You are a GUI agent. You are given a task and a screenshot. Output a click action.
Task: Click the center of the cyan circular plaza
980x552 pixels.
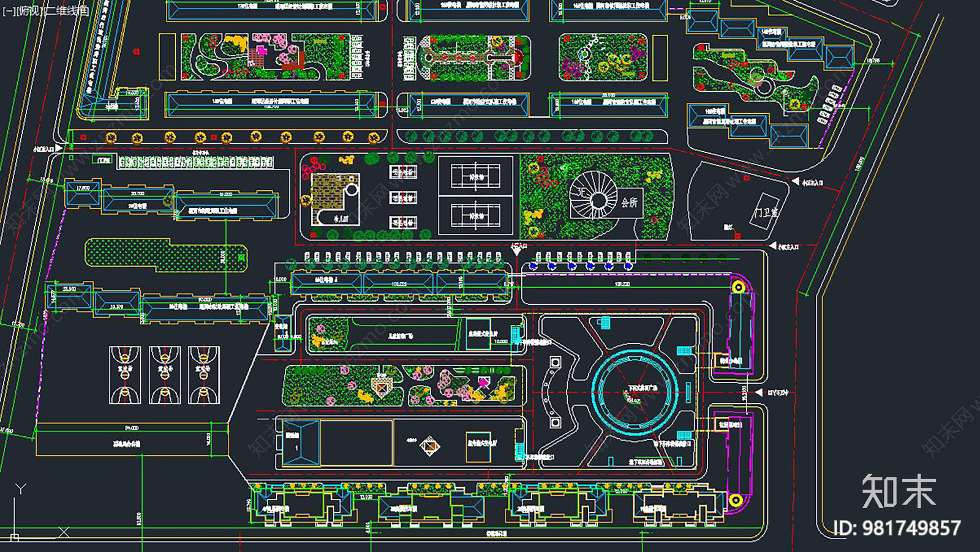(635, 390)
